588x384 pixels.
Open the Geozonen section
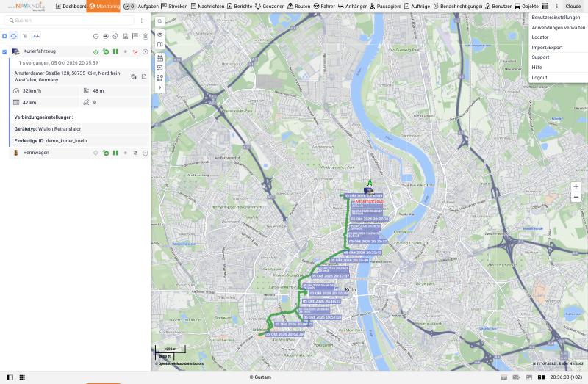click(x=270, y=7)
